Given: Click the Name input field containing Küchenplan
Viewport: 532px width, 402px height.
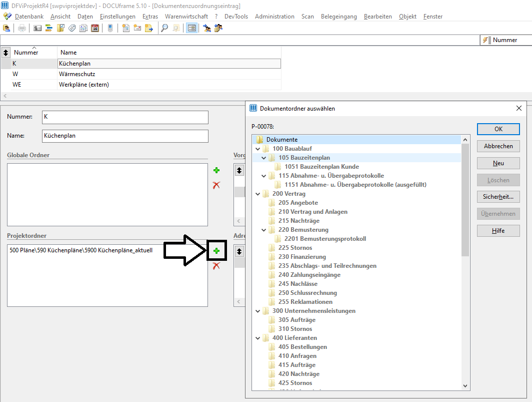Looking at the screenshot, I should tap(125, 136).
